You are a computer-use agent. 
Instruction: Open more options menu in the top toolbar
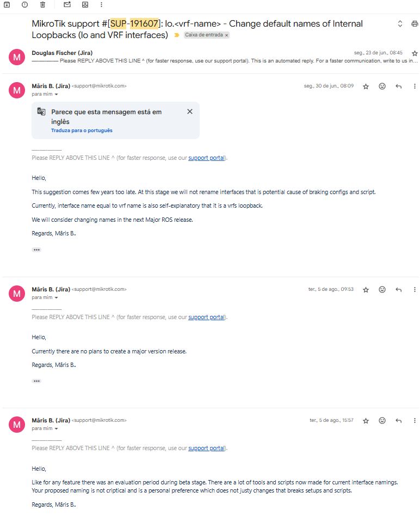click(101, 4)
